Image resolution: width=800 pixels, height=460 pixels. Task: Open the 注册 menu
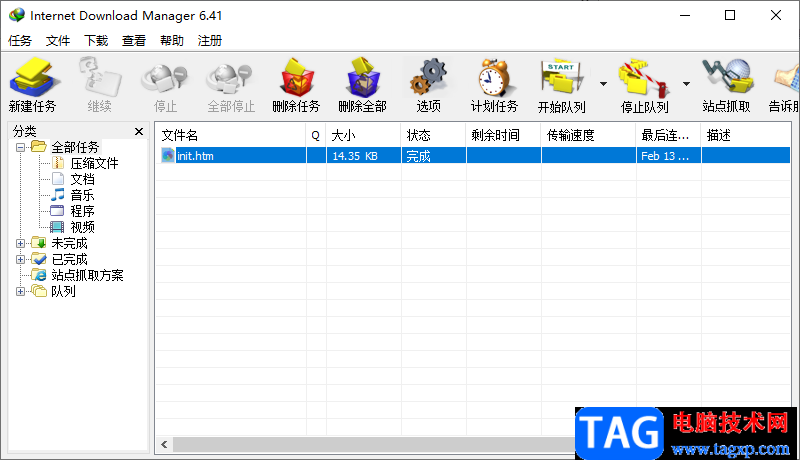tap(210, 40)
